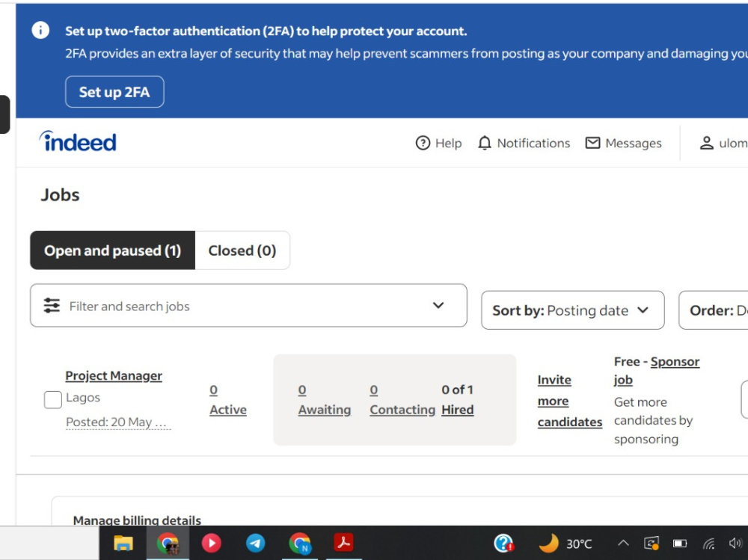The height and width of the screenshot is (560, 748).
Task: Click the Indeed logo
Action: (x=78, y=141)
